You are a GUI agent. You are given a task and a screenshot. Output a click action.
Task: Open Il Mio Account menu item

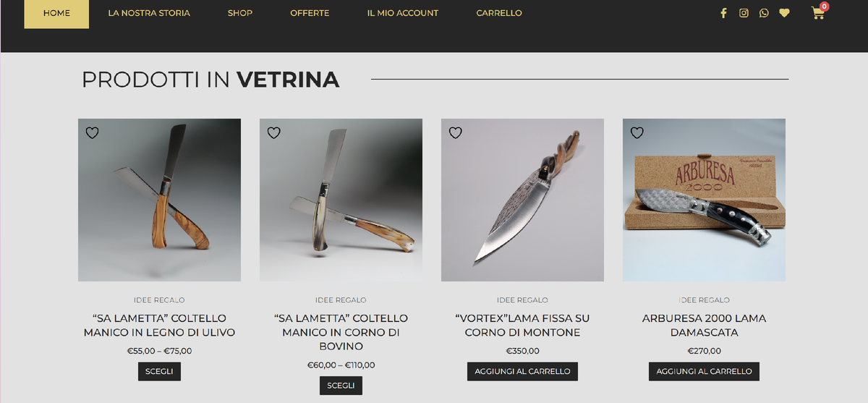tap(403, 13)
